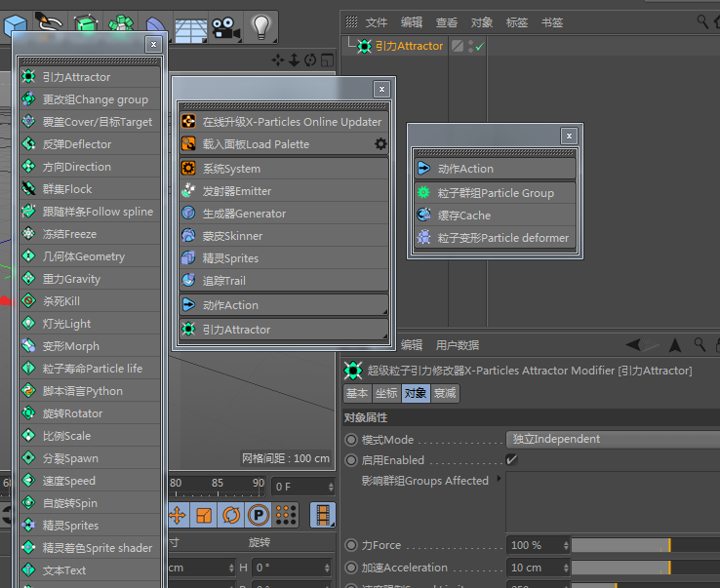
Task: Open 在线升级X-Particles Online Updater
Action: pyautogui.click(x=284, y=122)
